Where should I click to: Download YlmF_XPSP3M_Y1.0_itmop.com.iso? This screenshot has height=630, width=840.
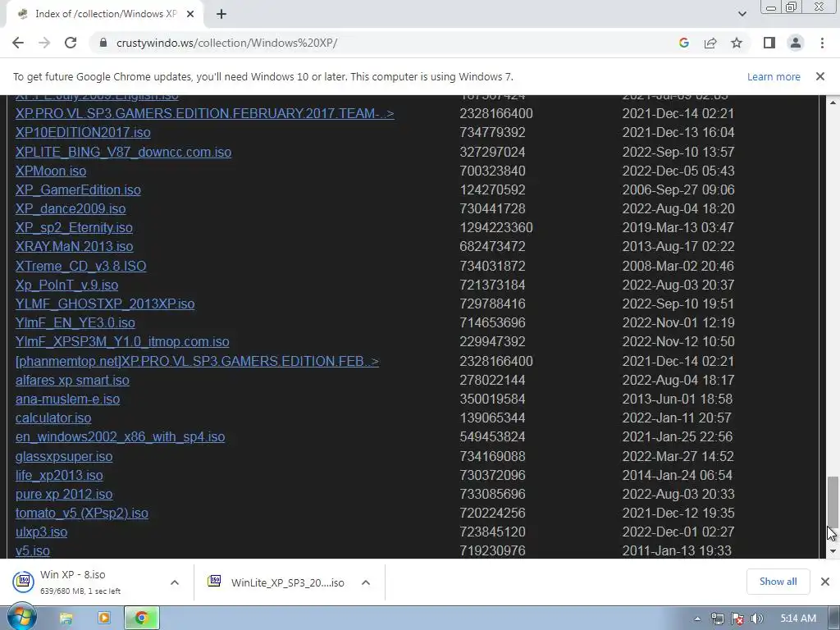point(122,341)
